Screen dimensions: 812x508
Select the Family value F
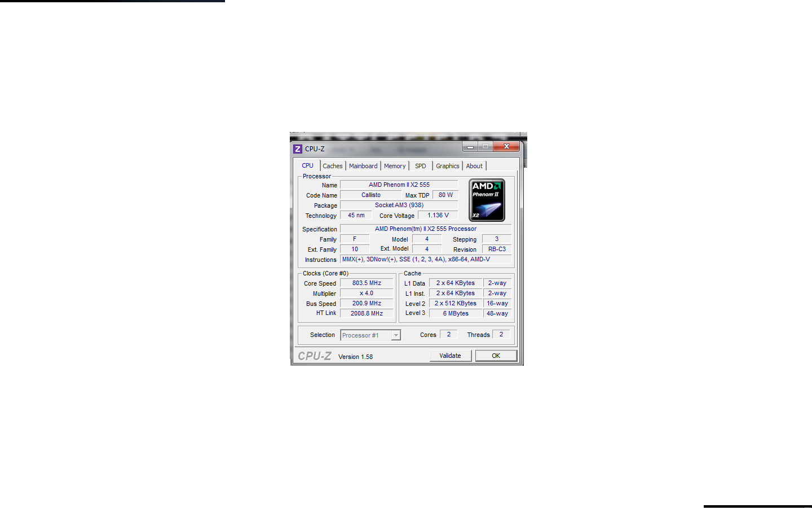coord(355,239)
